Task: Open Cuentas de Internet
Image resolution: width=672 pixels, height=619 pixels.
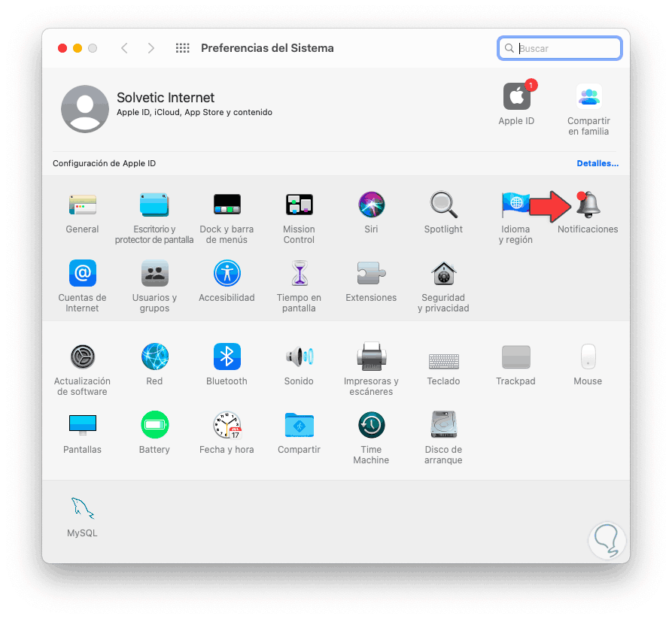Action: click(82, 273)
